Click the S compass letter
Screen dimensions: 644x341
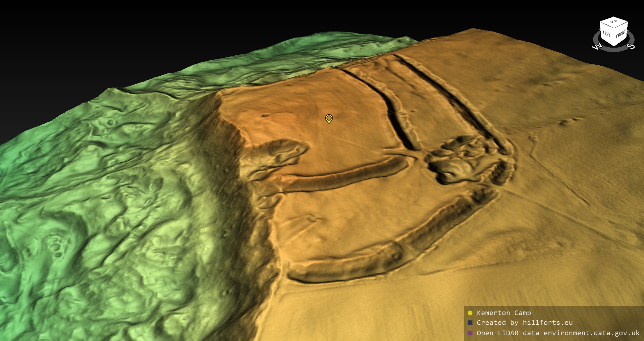[x=631, y=46]
